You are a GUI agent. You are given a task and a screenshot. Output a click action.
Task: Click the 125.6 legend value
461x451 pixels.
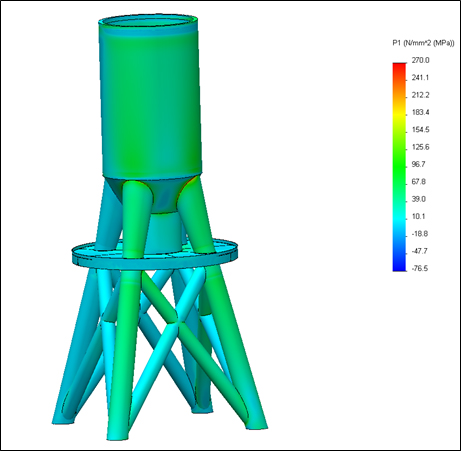pyautogui.click(x=420, y=147)
